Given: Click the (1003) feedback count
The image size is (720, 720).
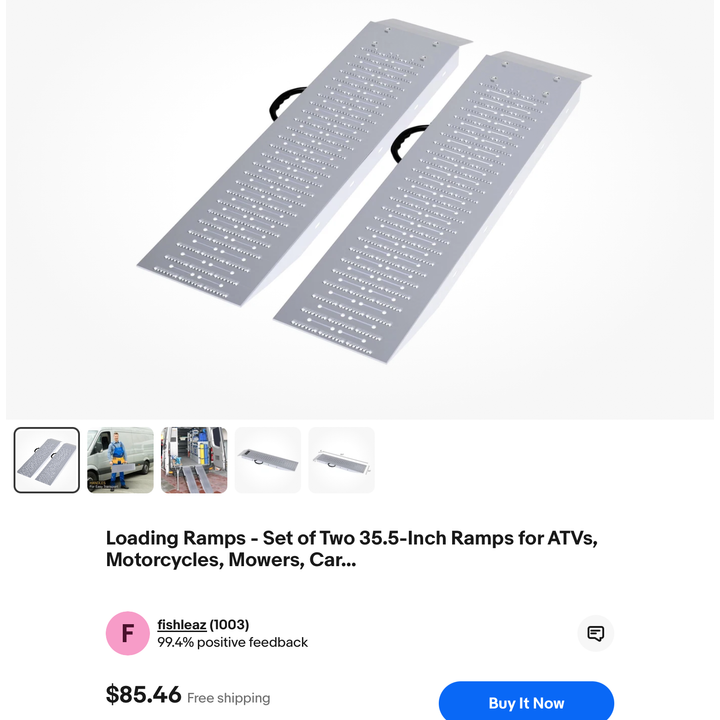Looking at the screenshot, I should (x=229, y=624).
